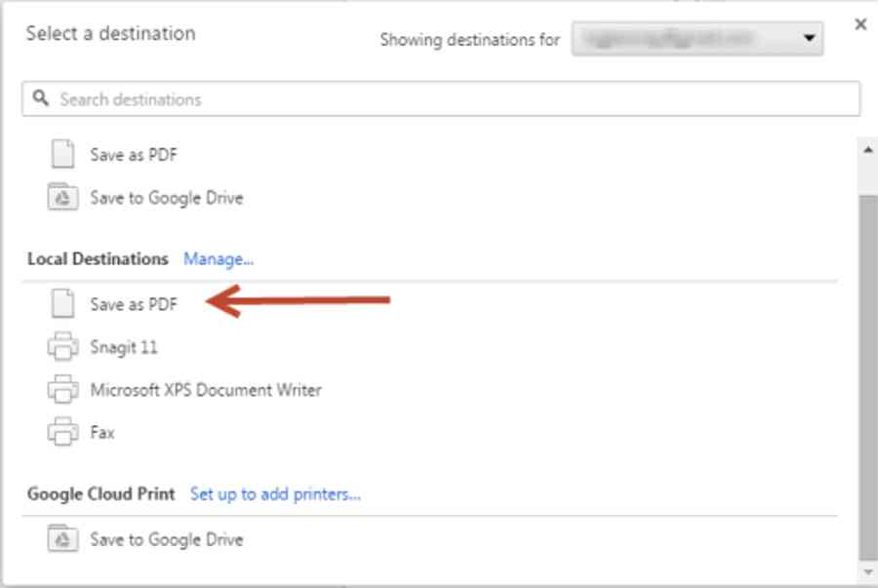Viewport: 878px width, 588px height.
Task: Select the Snagit 11 printer
Action: pos(124,347)
